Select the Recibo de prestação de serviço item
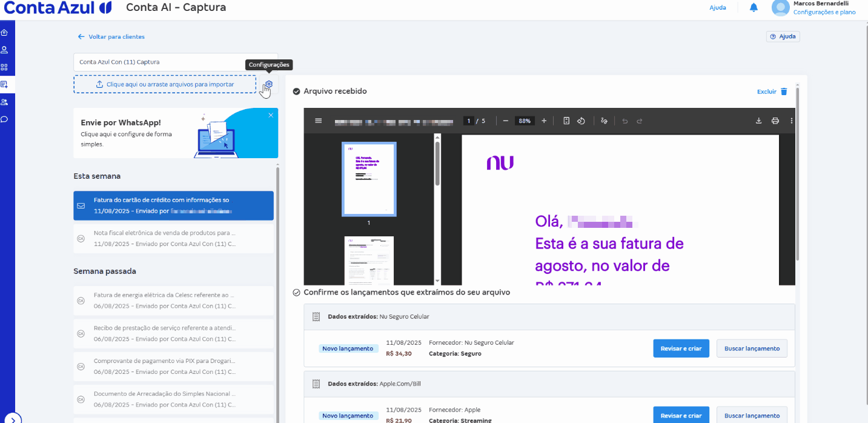 click(173, 333)
